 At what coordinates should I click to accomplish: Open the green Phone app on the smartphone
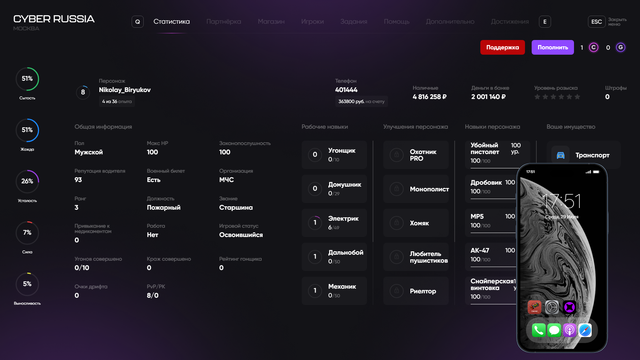[538, 330]
